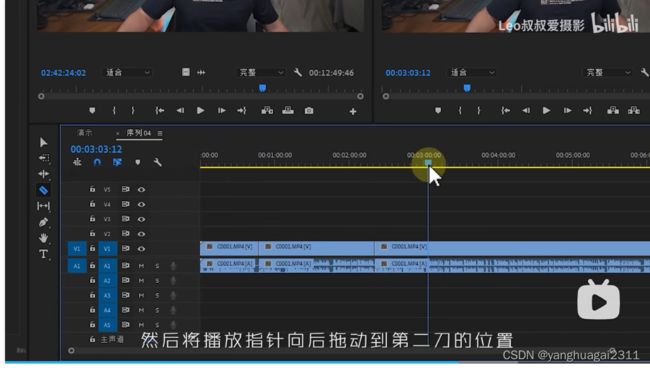Toggle A1 source patching button
The image size is (650, 368).
pos(77,266)
